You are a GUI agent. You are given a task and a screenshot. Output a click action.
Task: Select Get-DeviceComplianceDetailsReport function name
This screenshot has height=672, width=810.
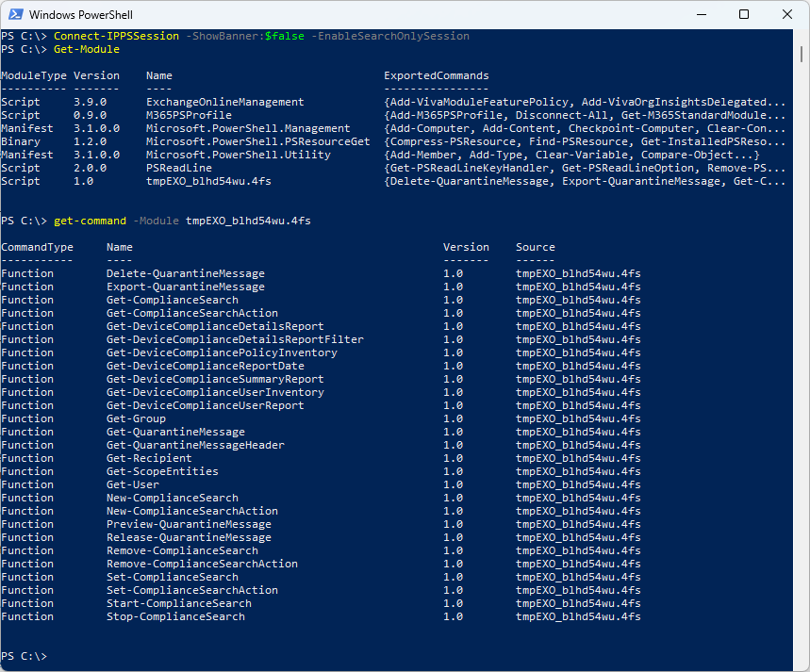(215, 326)
